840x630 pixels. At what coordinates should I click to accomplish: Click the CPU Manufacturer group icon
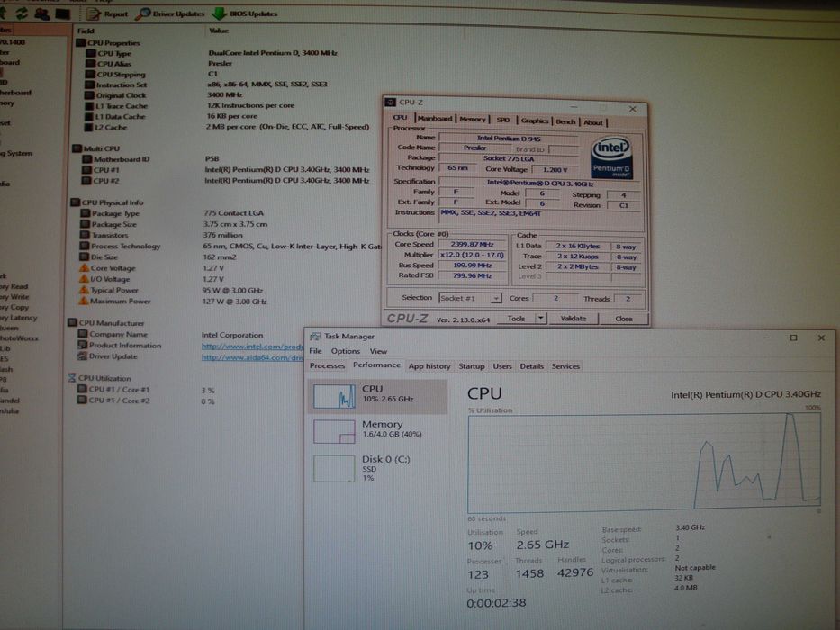[x=73, y=322]
